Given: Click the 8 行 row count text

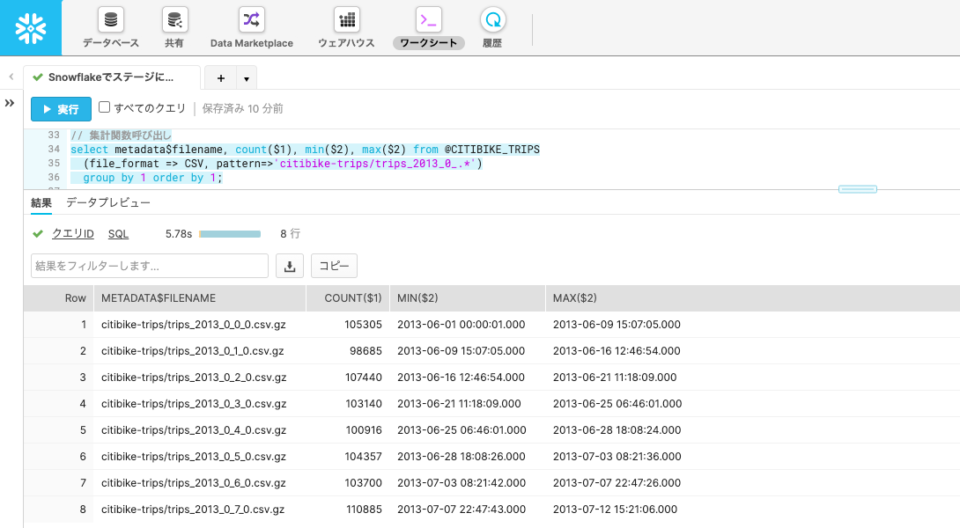Looking at the screenshot, I should pos(290,233).
